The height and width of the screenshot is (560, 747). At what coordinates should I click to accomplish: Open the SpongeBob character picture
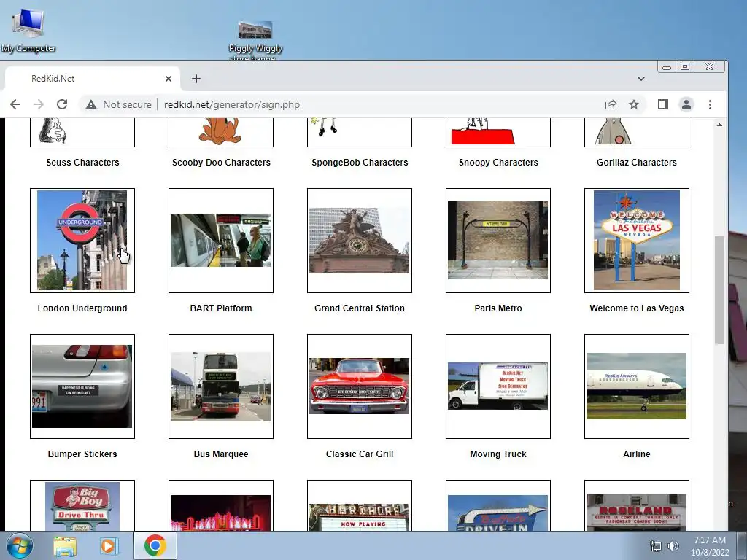pos(360,133)
